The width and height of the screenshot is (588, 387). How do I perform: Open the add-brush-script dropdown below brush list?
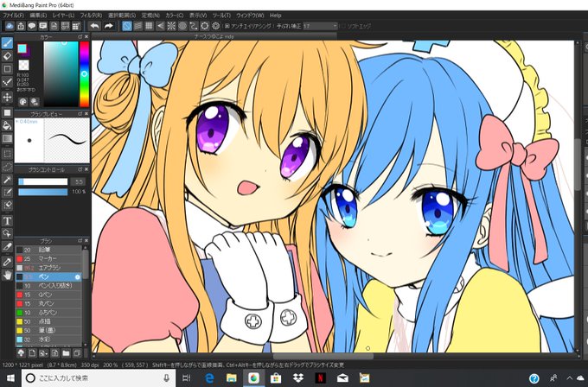coord(43,353)
